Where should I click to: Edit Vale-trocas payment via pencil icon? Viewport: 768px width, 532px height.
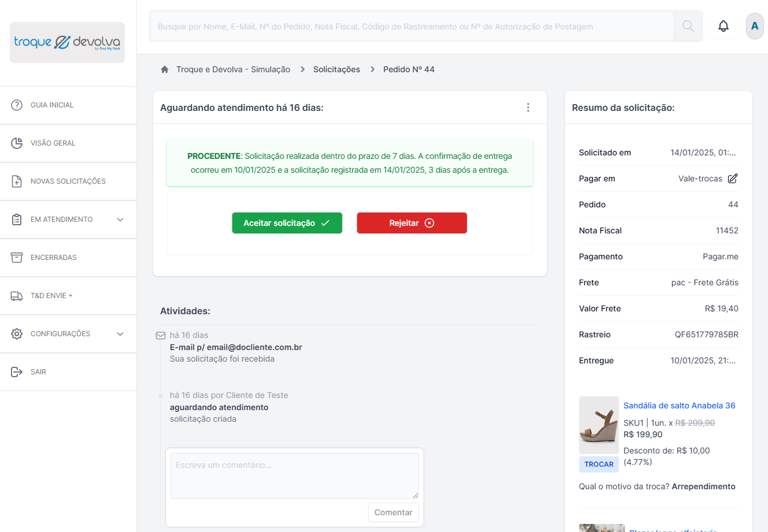point(732,178)
